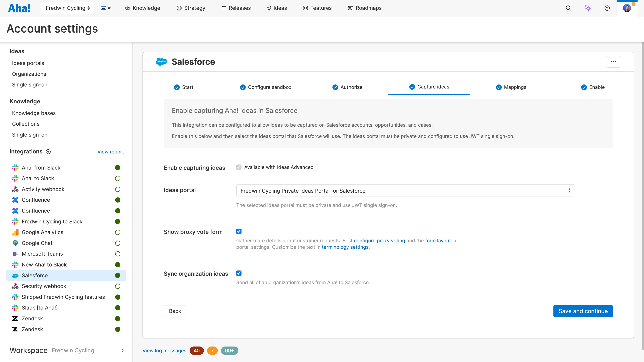644x362 pixels.
Task: Open the Ideas portal dropdown
Action: [x=405, y=191]
